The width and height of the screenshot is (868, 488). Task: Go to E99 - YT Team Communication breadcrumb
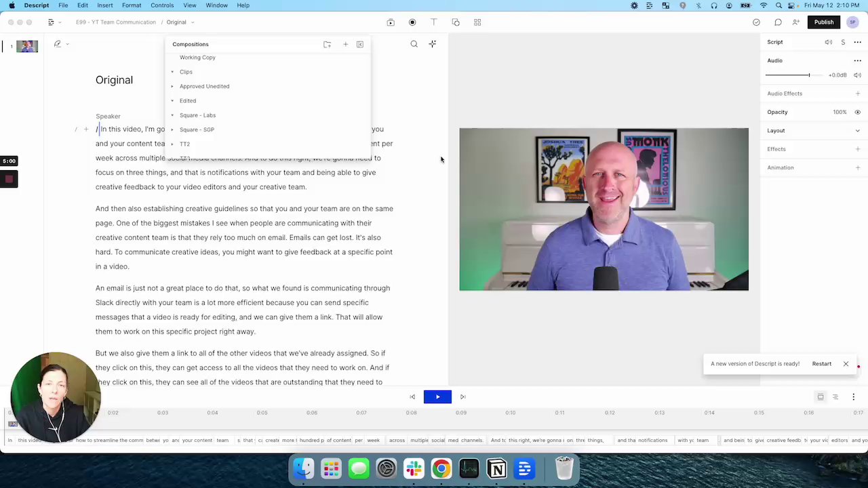coord(116,22)
